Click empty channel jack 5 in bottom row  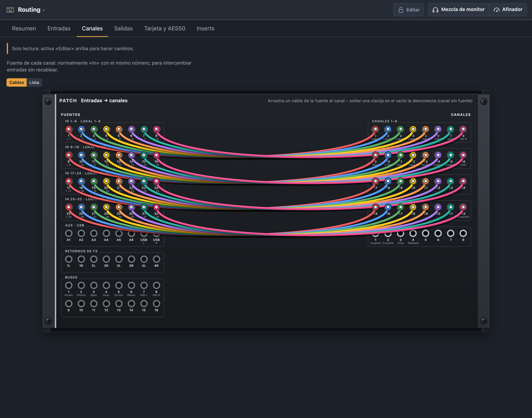tap(426, 233)
